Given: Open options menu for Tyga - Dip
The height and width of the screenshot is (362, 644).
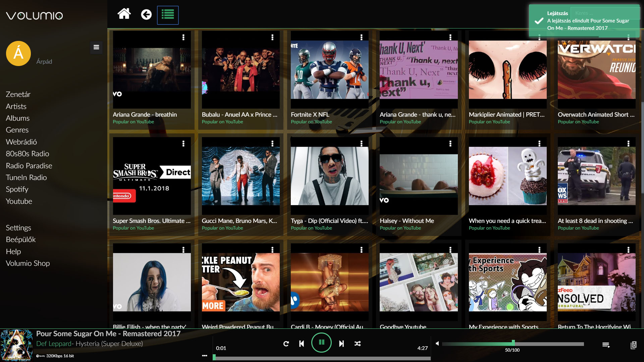Looking at the screenshot, I should pos(361,143).
